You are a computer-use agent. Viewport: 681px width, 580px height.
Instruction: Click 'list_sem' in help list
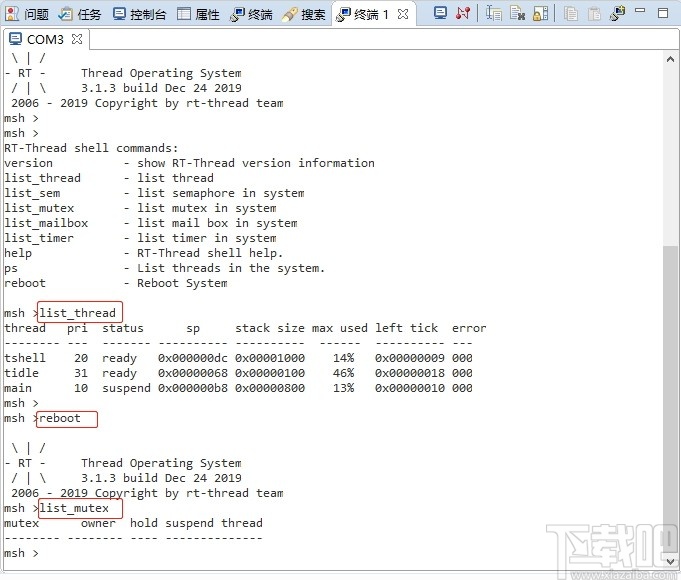click(32, 193)
